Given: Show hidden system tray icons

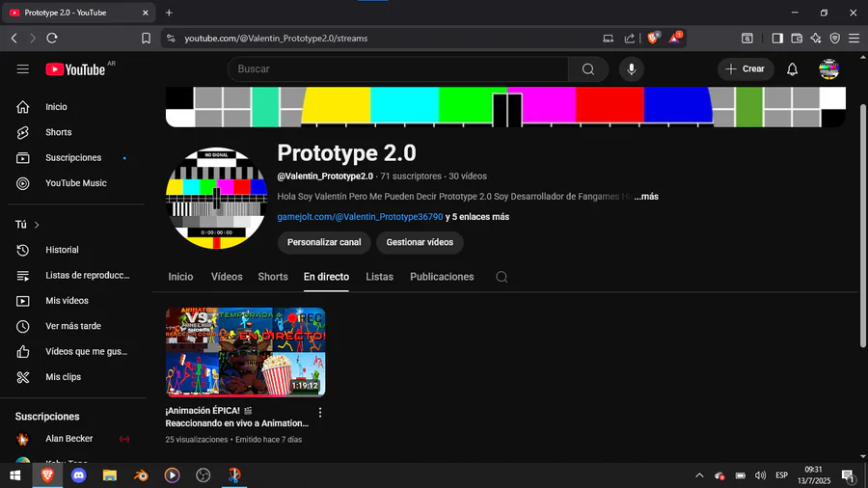Looking at the screenshot, I should click(x=699, y=475).
